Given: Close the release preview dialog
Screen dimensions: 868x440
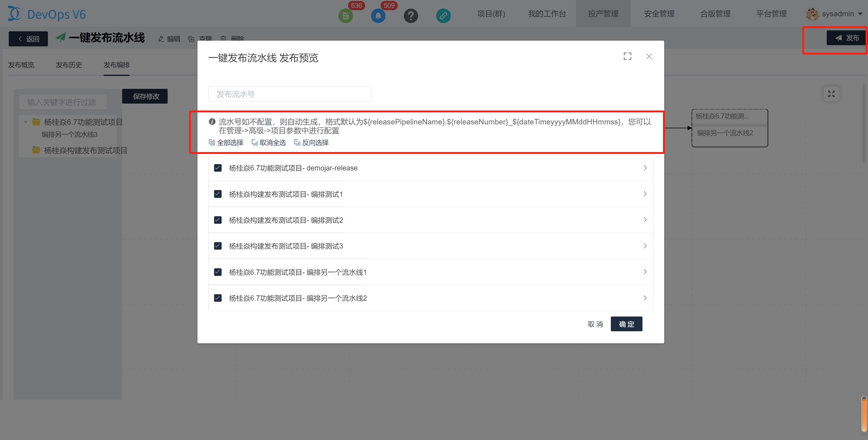Looking at the screenshot, I should [x=649, y=56].
